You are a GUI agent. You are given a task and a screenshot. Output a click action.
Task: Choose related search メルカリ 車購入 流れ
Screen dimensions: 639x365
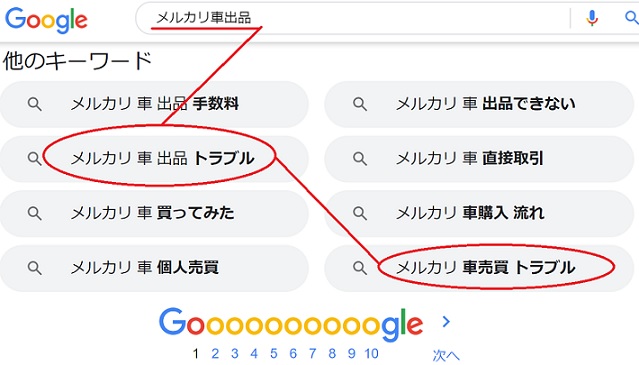coord(479,213)
